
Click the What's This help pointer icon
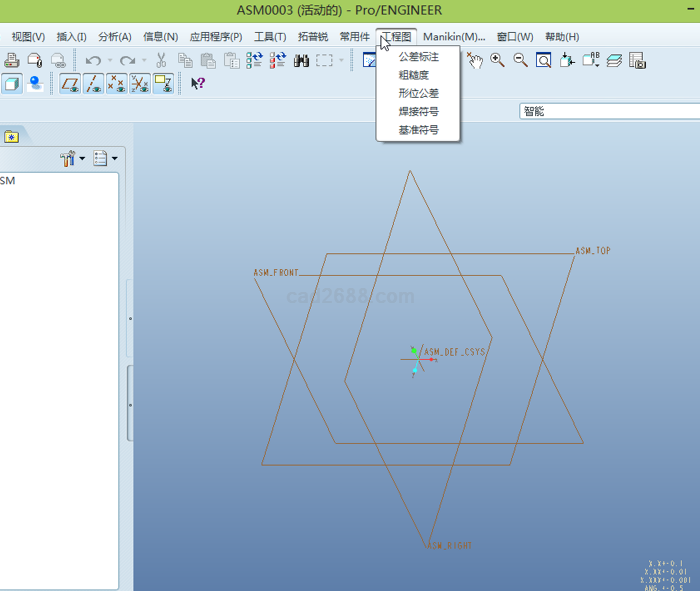(198, 83)
